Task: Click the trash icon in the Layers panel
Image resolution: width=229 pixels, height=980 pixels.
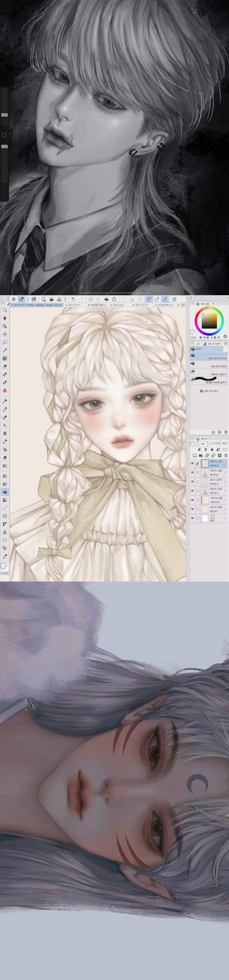Action: pos(226,455)
